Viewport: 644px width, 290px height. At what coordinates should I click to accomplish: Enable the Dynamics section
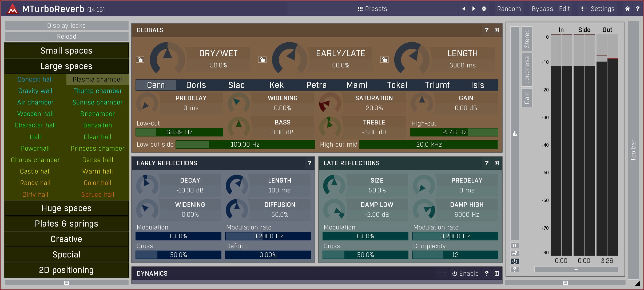[465, 273]
